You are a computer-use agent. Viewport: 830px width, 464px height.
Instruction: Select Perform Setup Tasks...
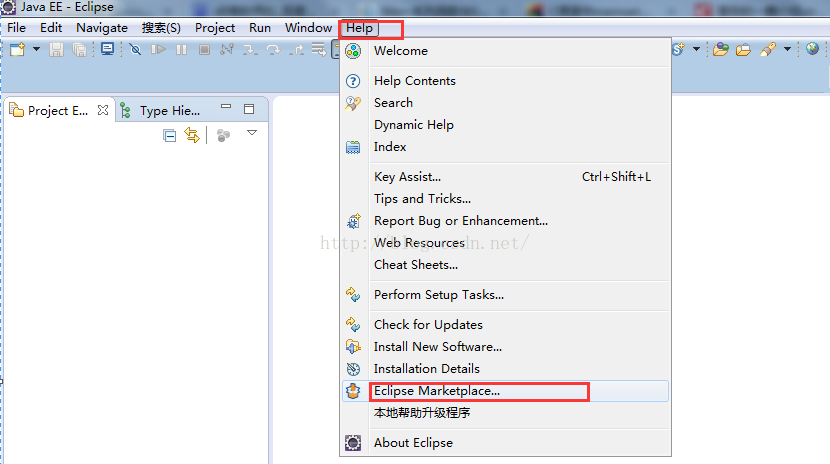click(x=505, y=295)
